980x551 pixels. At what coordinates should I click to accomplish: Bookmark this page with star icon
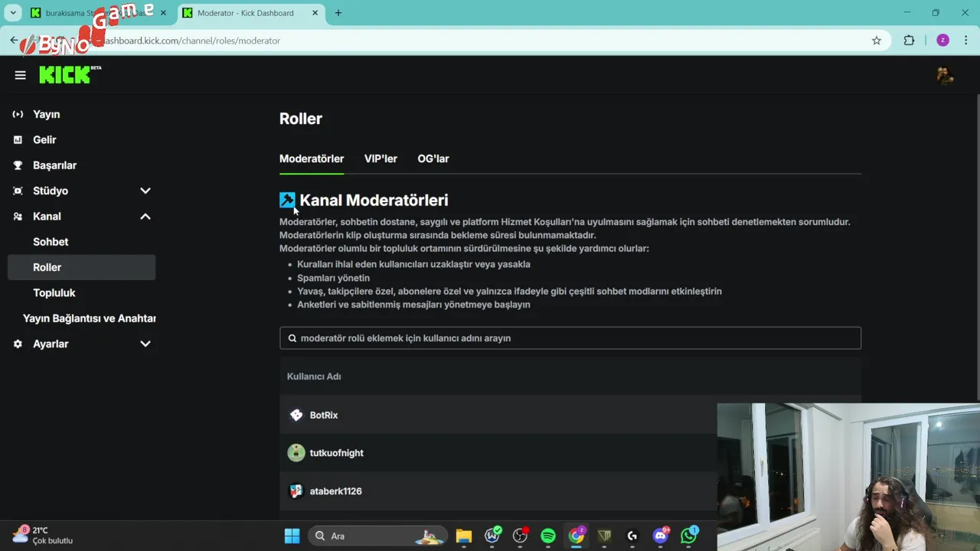[x=877, y=41]
